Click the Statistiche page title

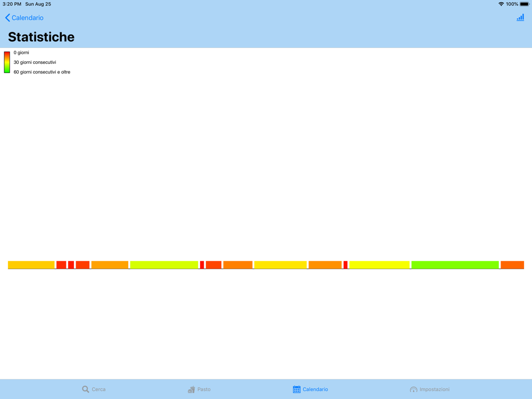tap(41, 37)
